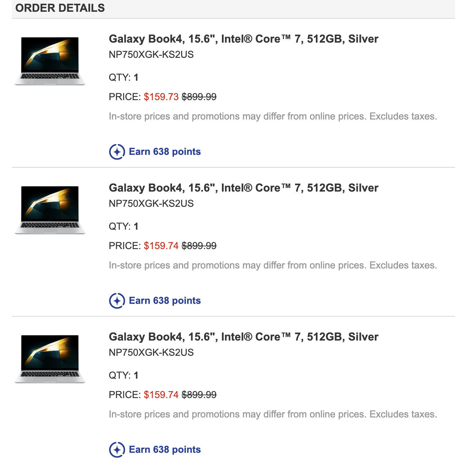Viewport: 462px width, 476px height.
Task: Click second item's strikethrough $899.99 price
Action: point(199,246)
